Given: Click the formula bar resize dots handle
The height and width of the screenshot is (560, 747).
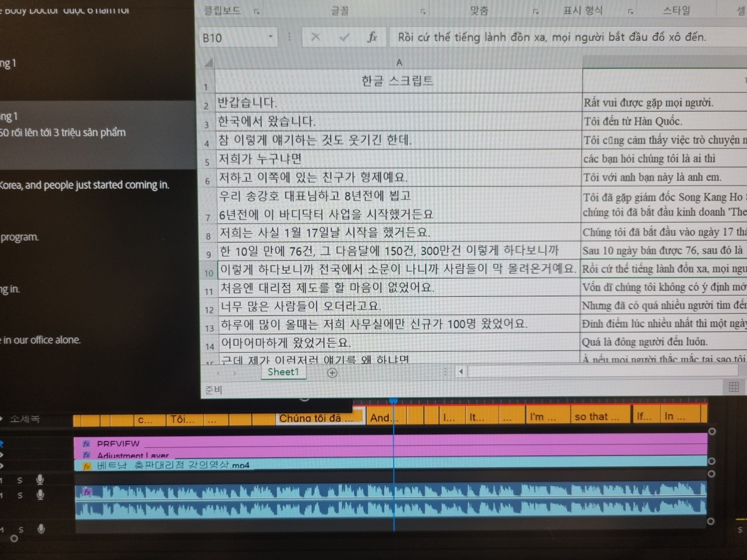Looking at the screenshot, I should (289, 36).
